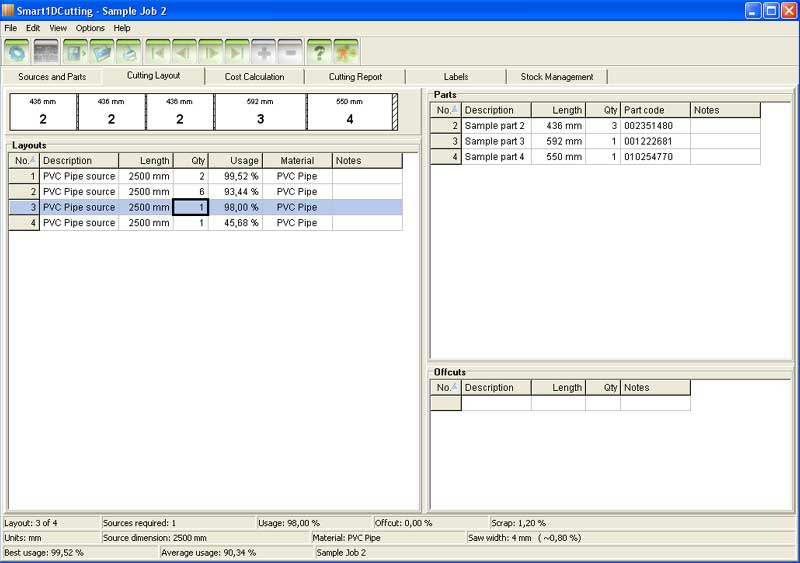Switch to the Sources and Parts tab
800x563 pixels.
[x=52, y=77]
